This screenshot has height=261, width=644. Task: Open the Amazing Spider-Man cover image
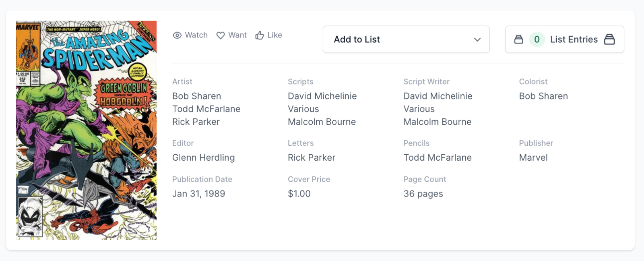[86, 130]
